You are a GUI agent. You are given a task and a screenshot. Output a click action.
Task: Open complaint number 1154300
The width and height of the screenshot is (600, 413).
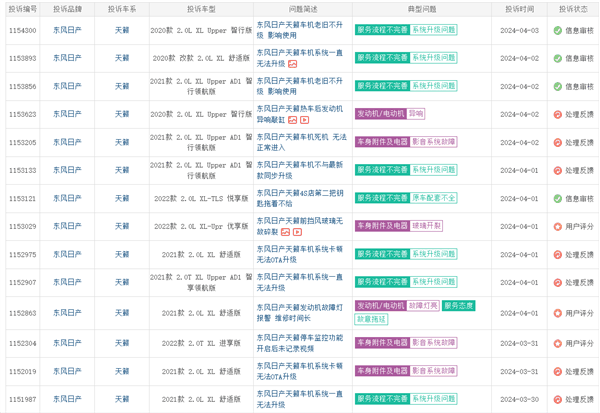[x=22, y=30]
